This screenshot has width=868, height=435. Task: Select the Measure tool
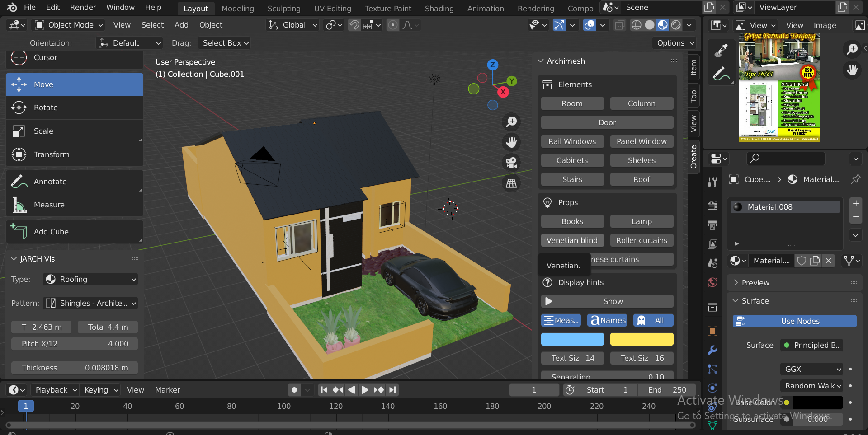tap(75, 205)
